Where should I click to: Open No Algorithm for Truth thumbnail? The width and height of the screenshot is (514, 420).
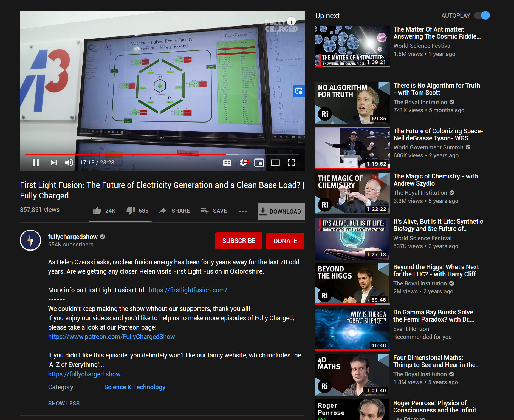point(352,103)
